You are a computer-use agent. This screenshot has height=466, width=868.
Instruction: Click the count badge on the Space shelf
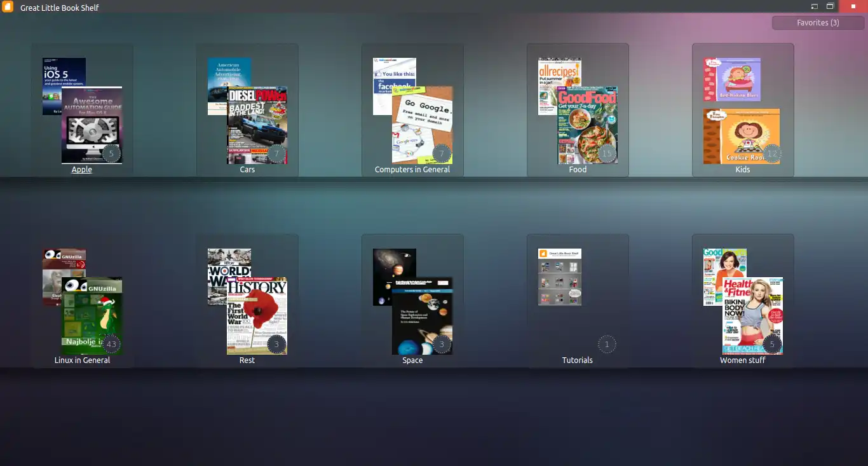(x=442, y=345)
